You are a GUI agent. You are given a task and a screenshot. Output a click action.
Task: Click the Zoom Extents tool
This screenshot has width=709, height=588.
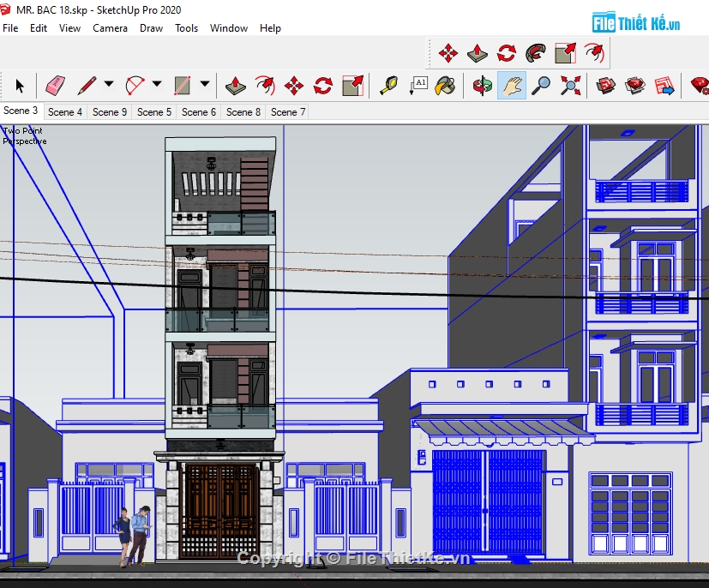571,86
